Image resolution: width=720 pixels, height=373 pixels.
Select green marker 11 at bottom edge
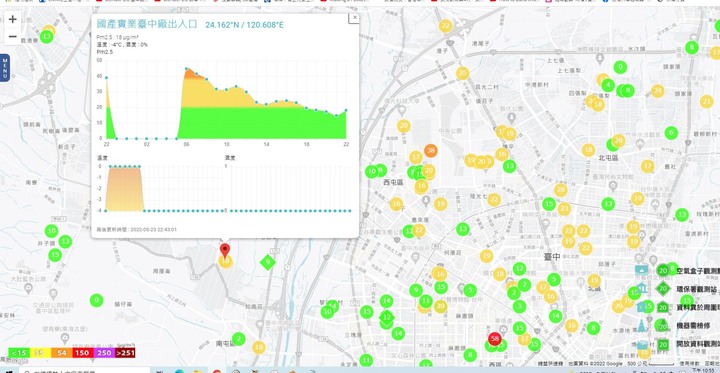pos(366,360)
